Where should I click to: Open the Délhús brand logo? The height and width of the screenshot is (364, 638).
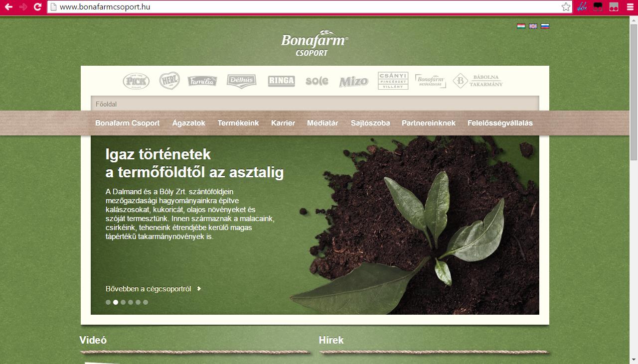click(x=242, y=81)
